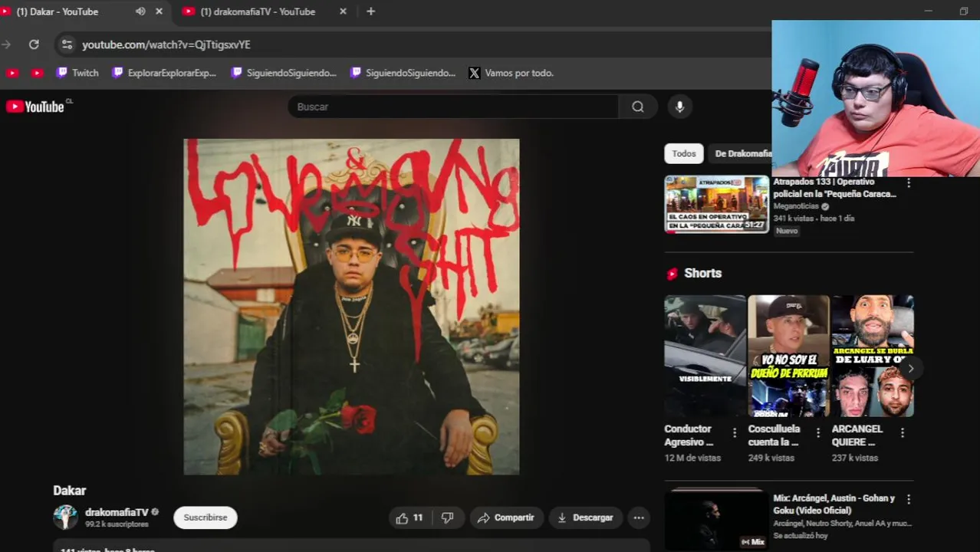980x552 pixels.
Task: Open the drakomafiaTV channel name link
Action: 117,512
